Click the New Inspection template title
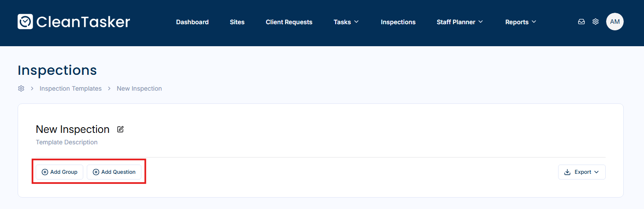644x209 pixels. [x=73, y=129]
